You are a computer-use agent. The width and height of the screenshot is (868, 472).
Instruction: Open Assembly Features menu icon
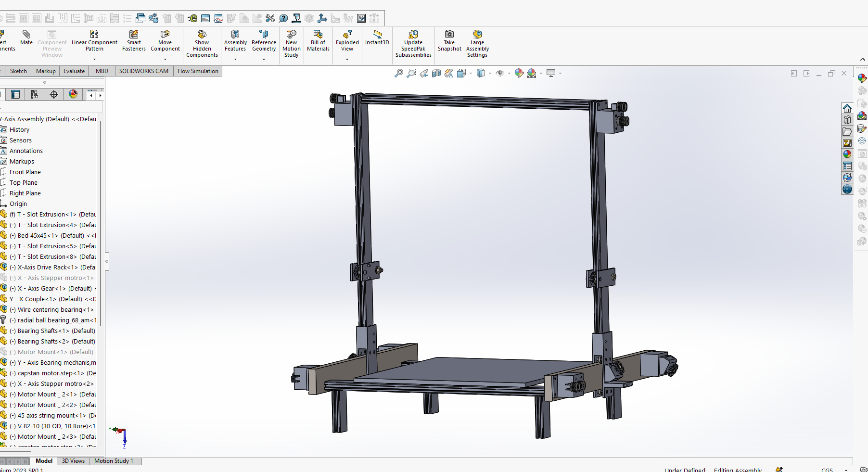click(235, 40)
